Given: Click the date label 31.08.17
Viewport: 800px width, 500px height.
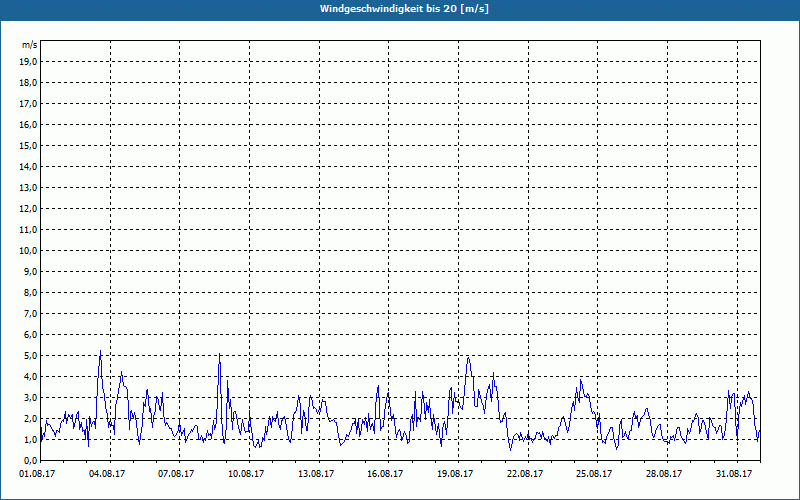Looking at the screenshot, I should click(734, 474).
